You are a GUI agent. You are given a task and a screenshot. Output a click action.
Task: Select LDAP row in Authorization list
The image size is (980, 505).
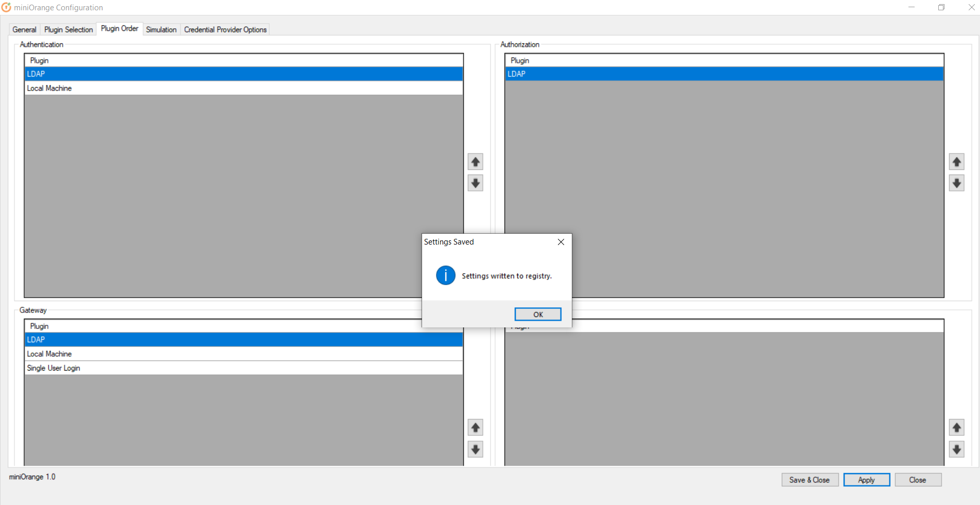(x=724, y=74)
